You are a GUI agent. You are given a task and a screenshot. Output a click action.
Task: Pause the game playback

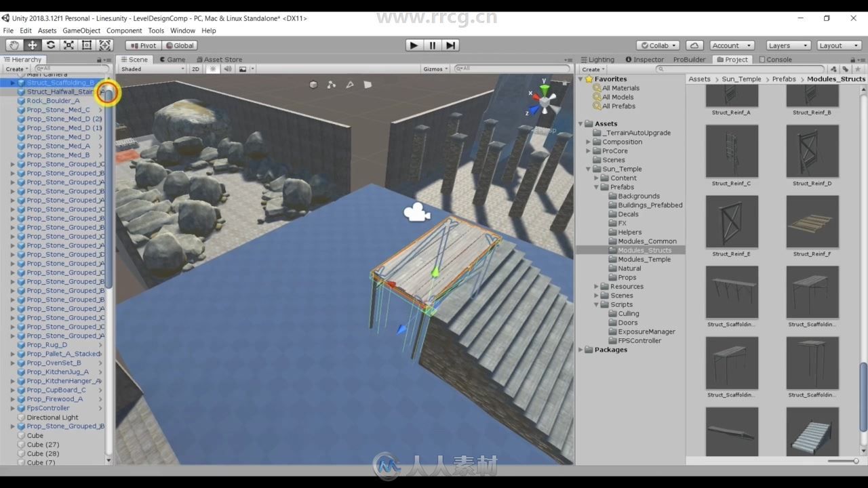[432, 45]
